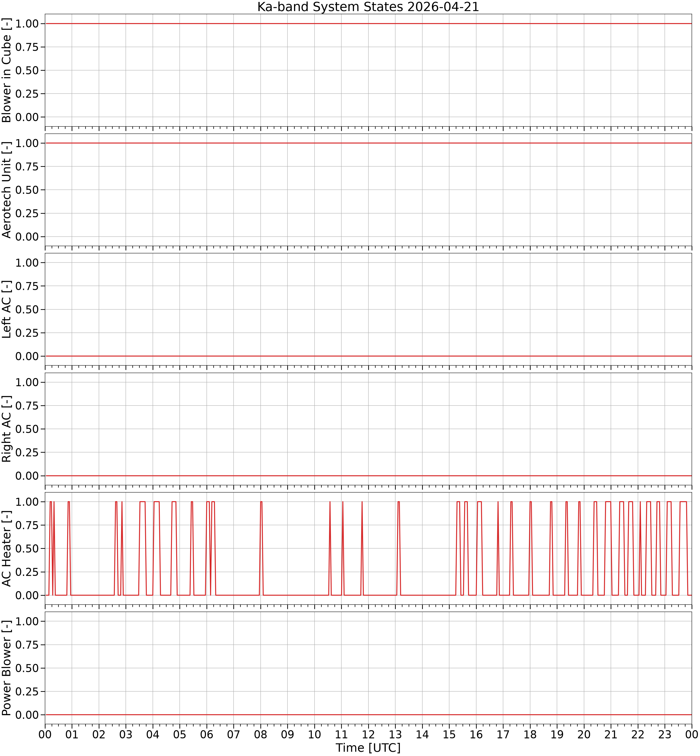
Task: Click the Ka-band System States title
Action: pyautogui.click(x=368, y=7)
